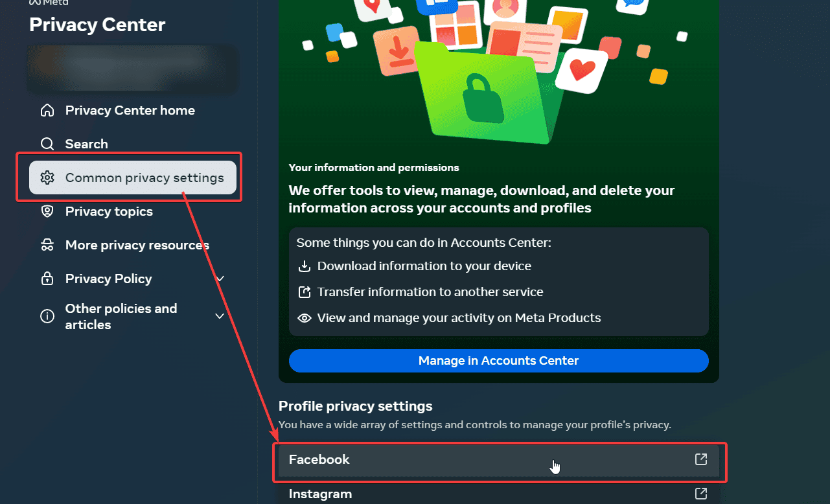Expand Other policies and articles chevron
The width and height of the screenshot is (830, 504).
(x=220, y=316)
